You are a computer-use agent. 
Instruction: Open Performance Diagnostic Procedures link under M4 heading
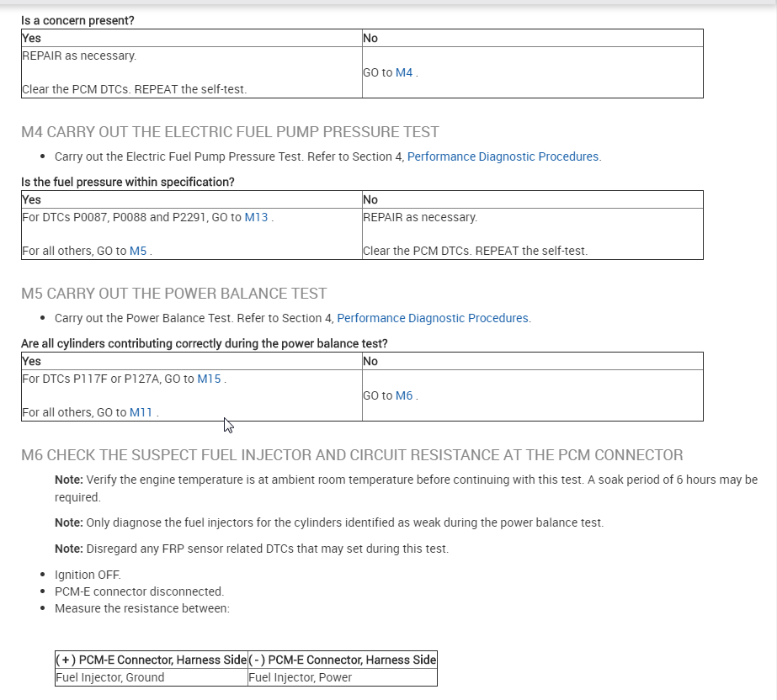pos(503,156)
